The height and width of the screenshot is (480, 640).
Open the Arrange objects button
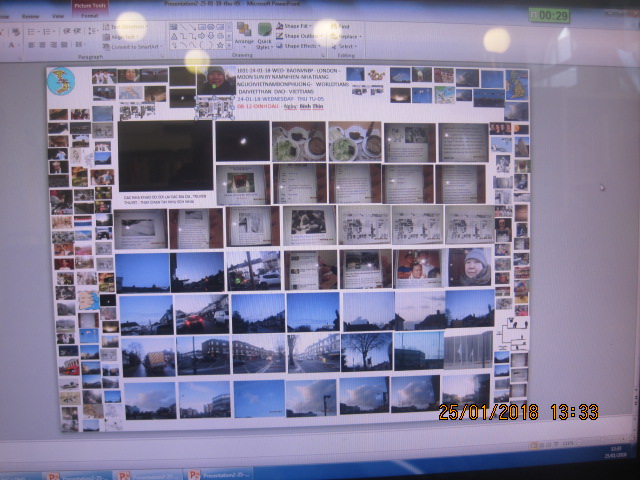(244, 36)
